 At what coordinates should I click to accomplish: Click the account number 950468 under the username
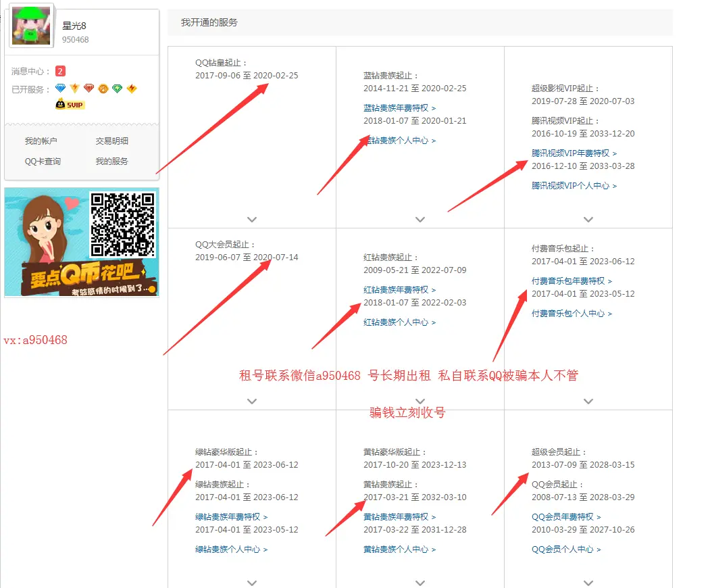click(75, 40)
